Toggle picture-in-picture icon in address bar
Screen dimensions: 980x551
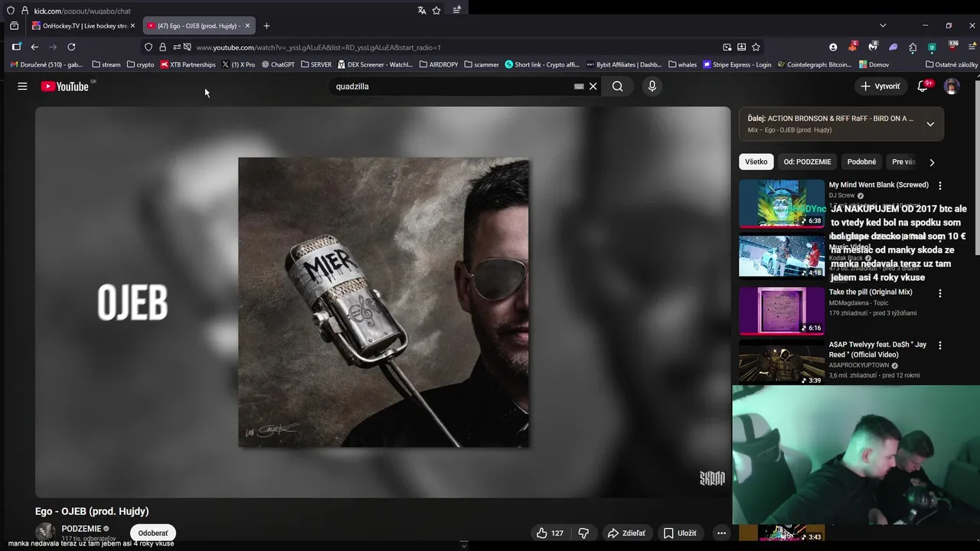click(727, 47)
